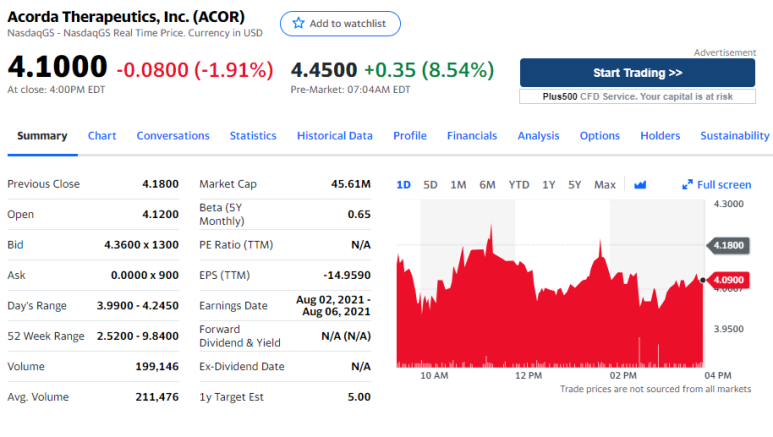Click the Ask value 0.0000 x 900

pyautogui.click(x=144, y=275)
